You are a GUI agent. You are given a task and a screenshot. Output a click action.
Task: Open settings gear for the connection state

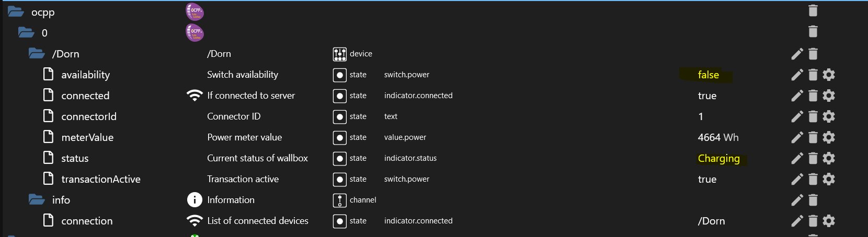[829, 221]
